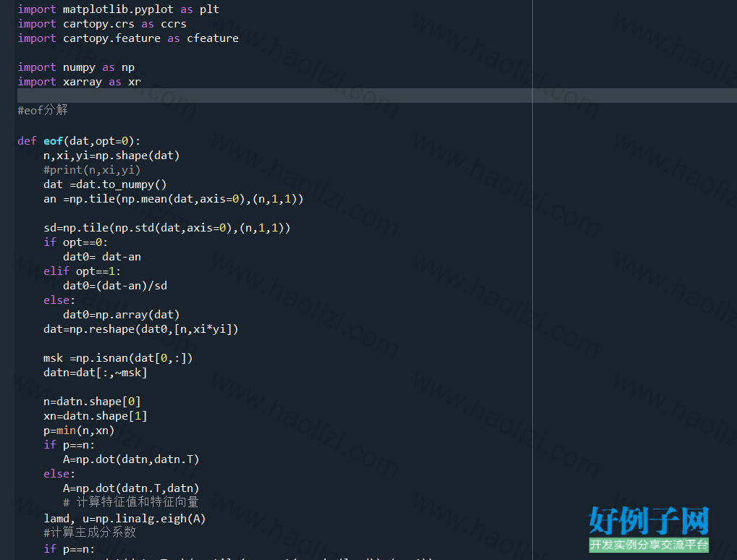Click the line 'import cartopy.crs as ccrs'
737x560 pixels.
[102, 24]
